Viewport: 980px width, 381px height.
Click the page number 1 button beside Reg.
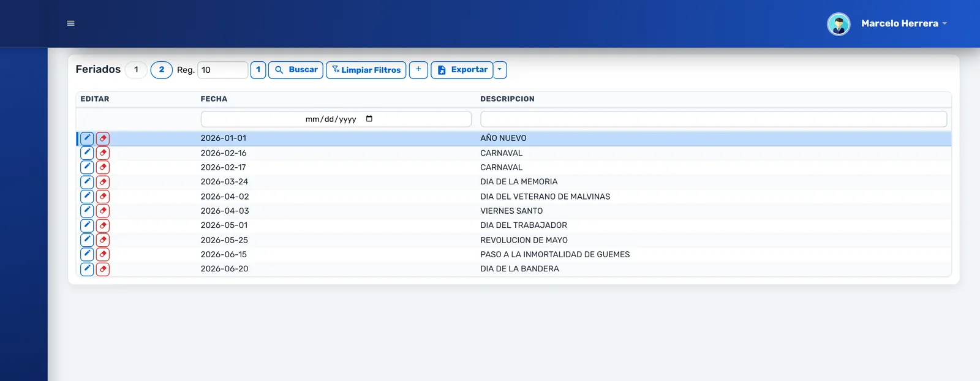(x=258, y=70)
